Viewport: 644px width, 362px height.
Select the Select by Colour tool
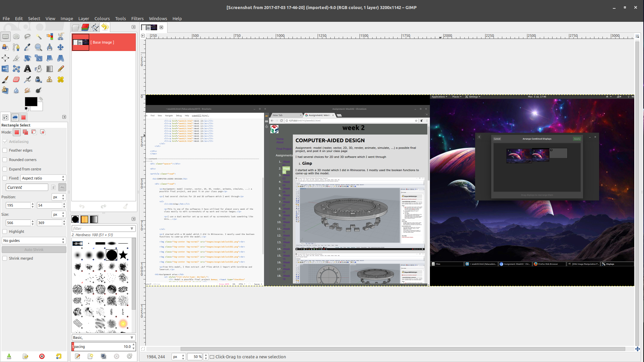click(x=50, y=37)
